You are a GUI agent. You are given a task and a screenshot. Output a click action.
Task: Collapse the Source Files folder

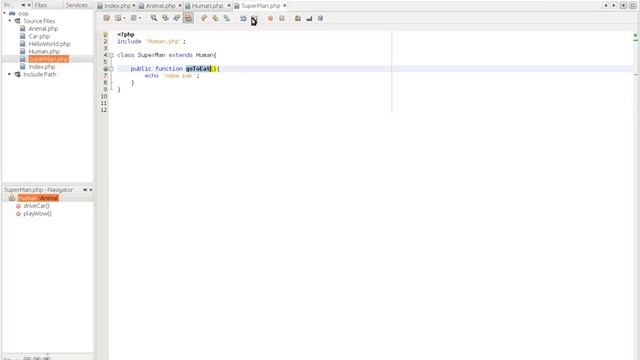pos(10,20)
